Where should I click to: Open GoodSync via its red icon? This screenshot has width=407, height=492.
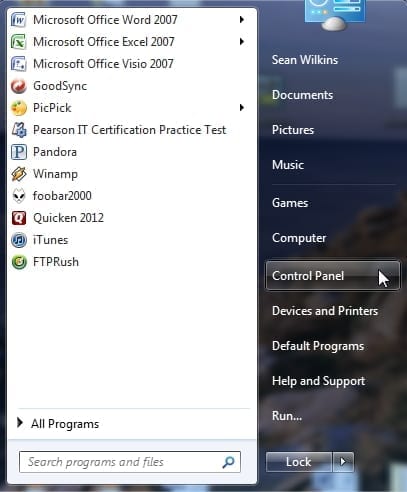pos(19,86)
